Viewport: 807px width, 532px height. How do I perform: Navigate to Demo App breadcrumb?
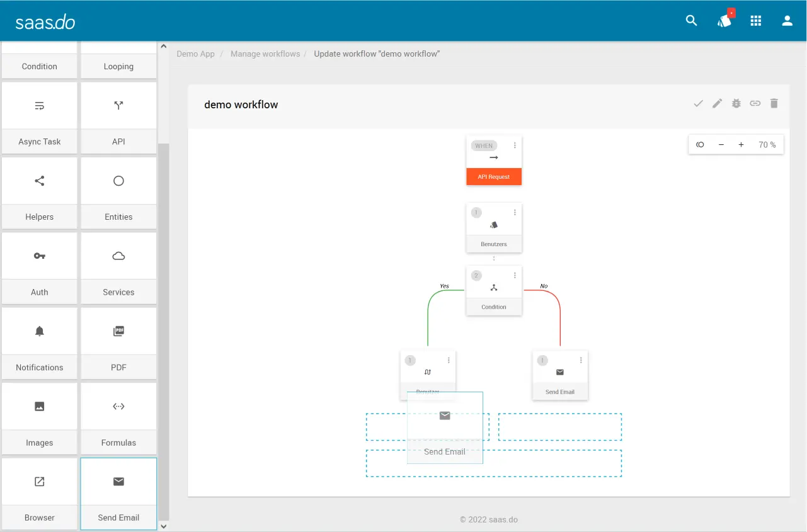[195, 54]
